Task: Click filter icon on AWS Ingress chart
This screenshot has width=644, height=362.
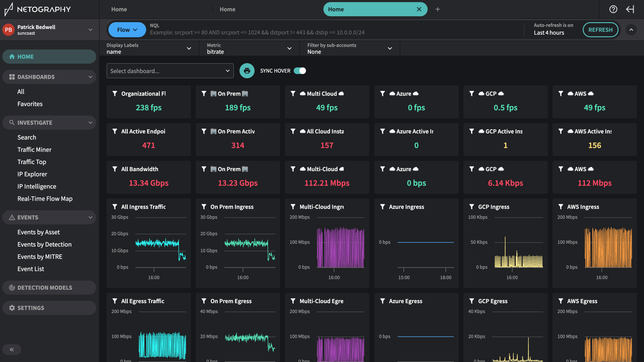Action: click(x=561, y=207)
